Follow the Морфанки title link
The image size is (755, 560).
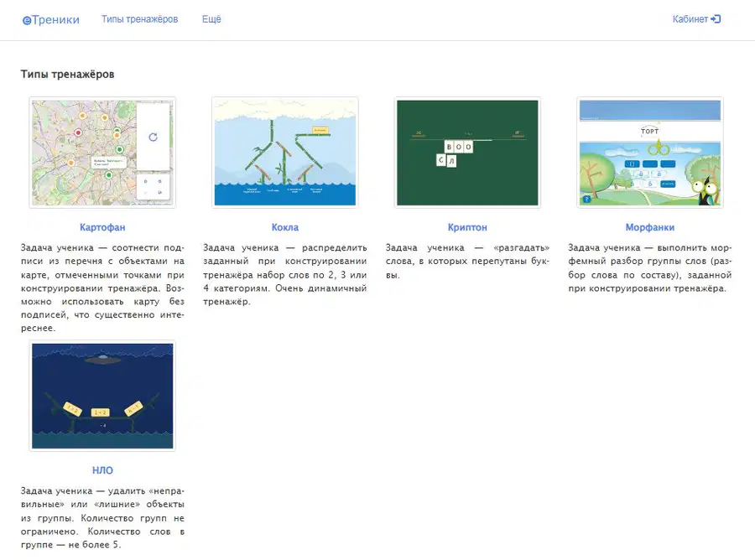coord(650,227)
